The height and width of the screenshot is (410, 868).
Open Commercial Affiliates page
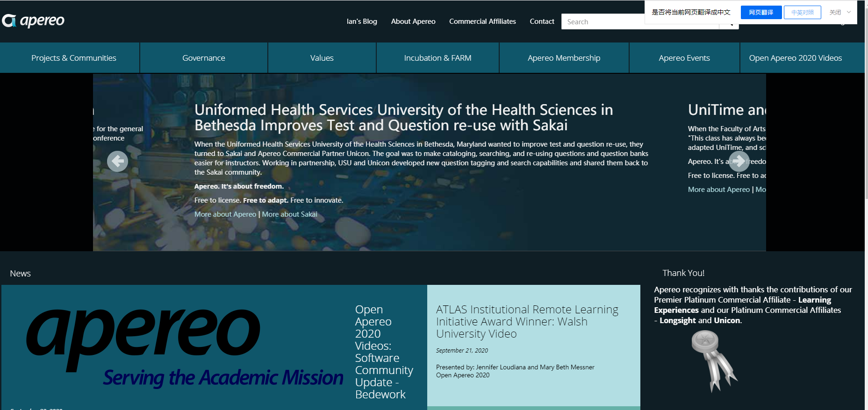482,21
